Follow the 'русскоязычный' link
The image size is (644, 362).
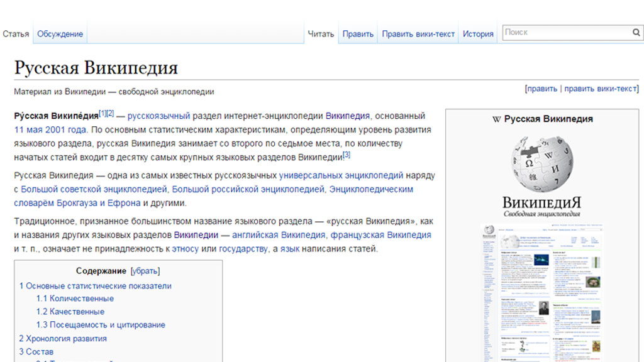coord(158,116)
